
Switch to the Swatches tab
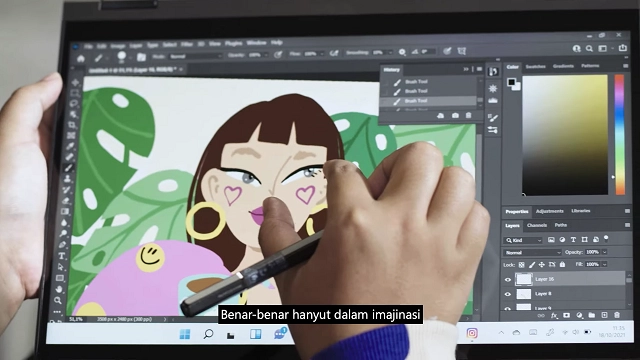point(536,67)
